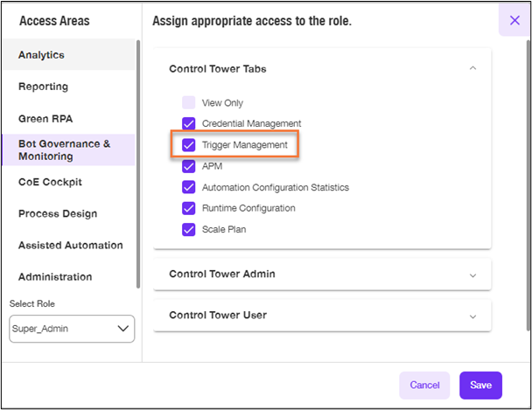Uncheck the Trigger Management checkbox
This screenshot has height=410, width=532.
click(x=189, y=145)
